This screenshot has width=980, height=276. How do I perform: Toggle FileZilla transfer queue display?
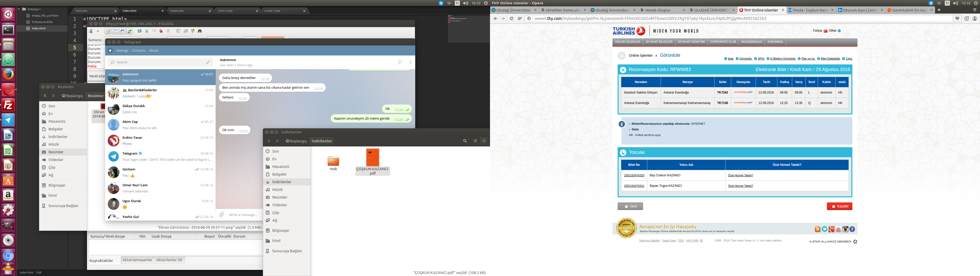130,31
